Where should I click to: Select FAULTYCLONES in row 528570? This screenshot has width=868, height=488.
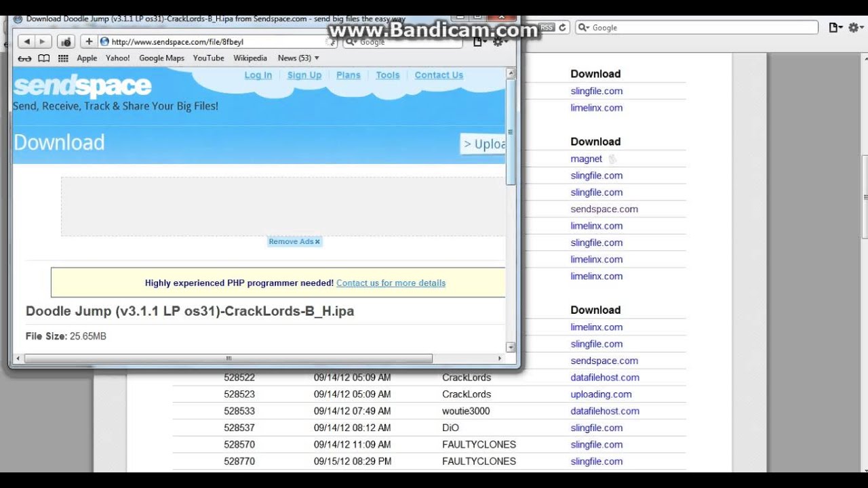click(479, 445)
